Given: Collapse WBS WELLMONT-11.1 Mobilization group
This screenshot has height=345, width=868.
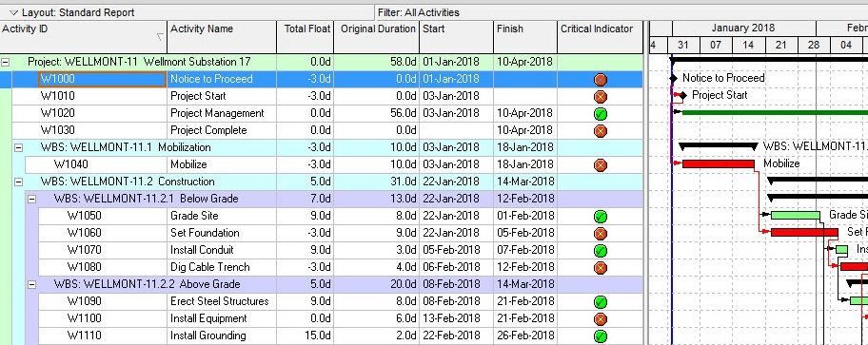Looking at the screenshot, I should (18, 147).
